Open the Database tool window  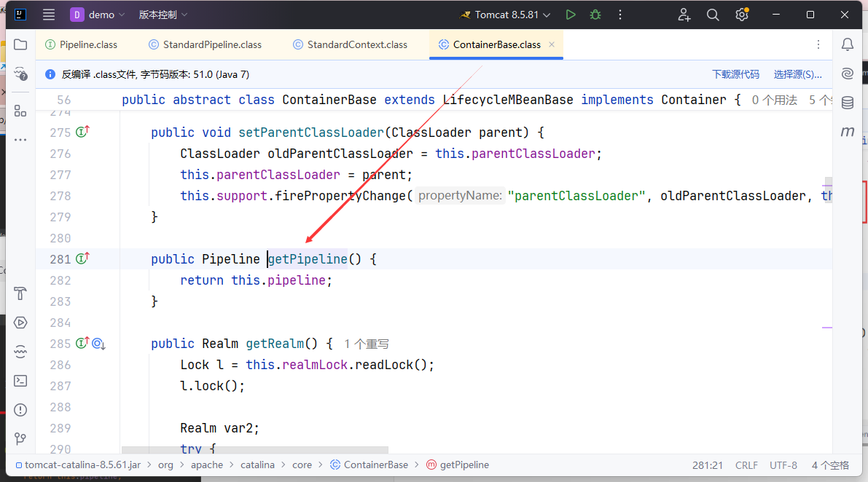pyautogui.click(x=847, y=103)
